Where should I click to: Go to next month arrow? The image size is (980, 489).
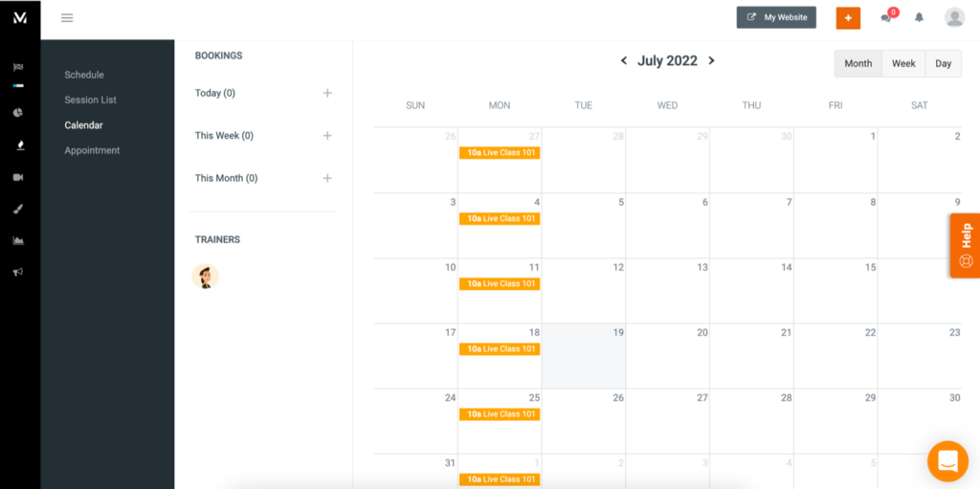click(711, 60)
